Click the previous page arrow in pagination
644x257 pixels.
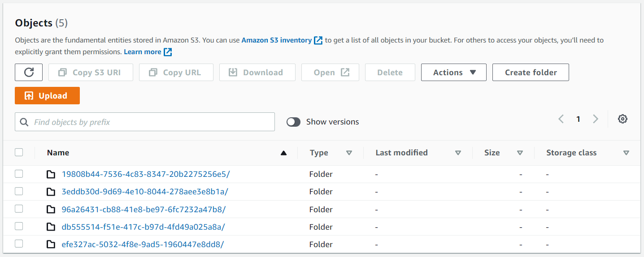(x=561, y=119)
